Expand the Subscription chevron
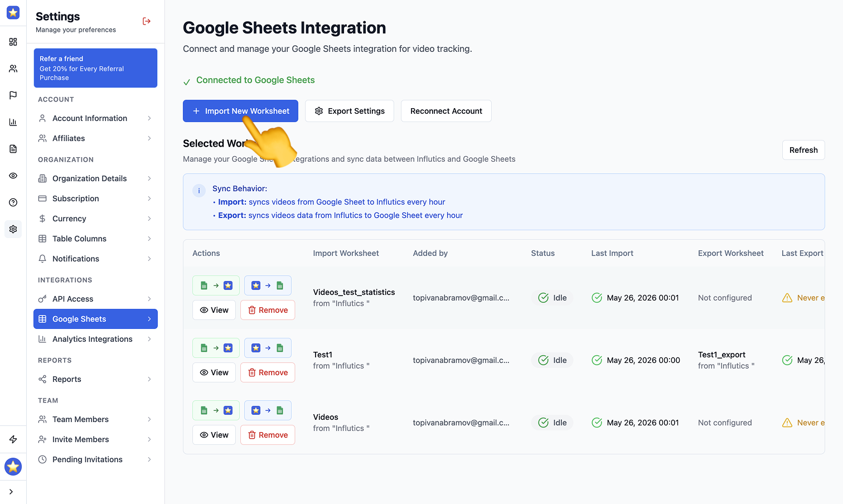Image resolution: width=843 pixels, height=504 pixels. [x=149, y=198]
